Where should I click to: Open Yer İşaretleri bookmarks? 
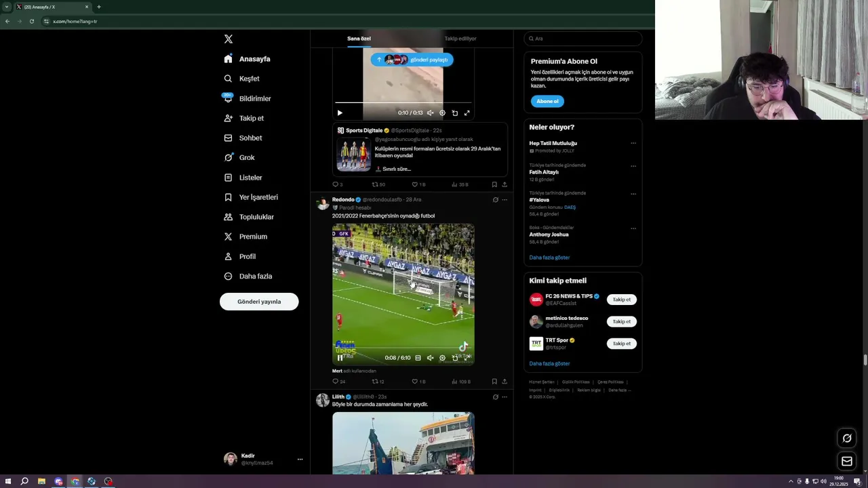point(250,197)
